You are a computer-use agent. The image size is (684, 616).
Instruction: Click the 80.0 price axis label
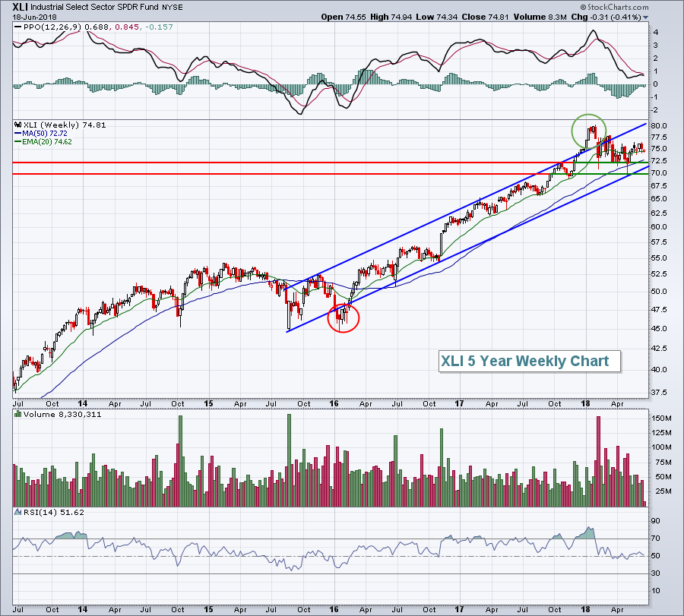(x=659, y=126)
